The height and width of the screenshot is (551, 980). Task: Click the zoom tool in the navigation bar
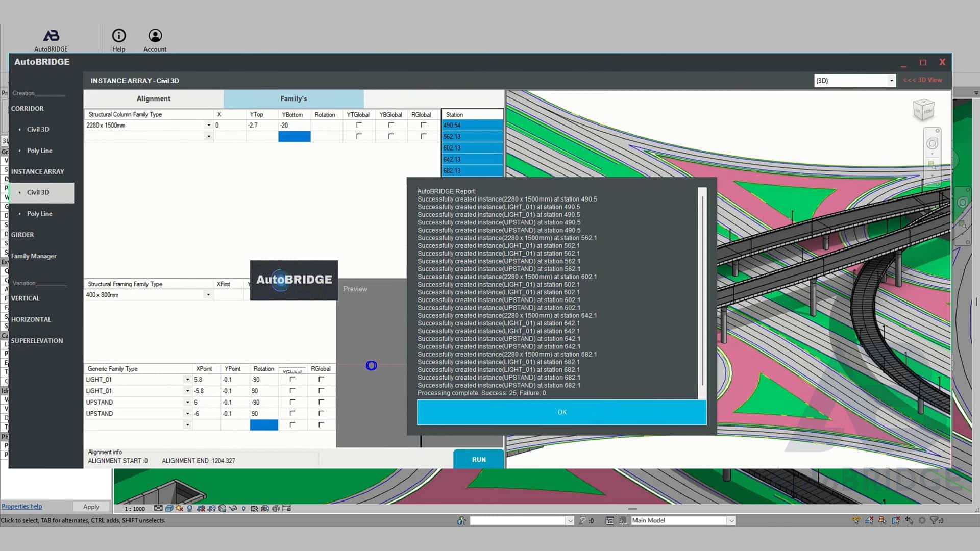[932, 166]
